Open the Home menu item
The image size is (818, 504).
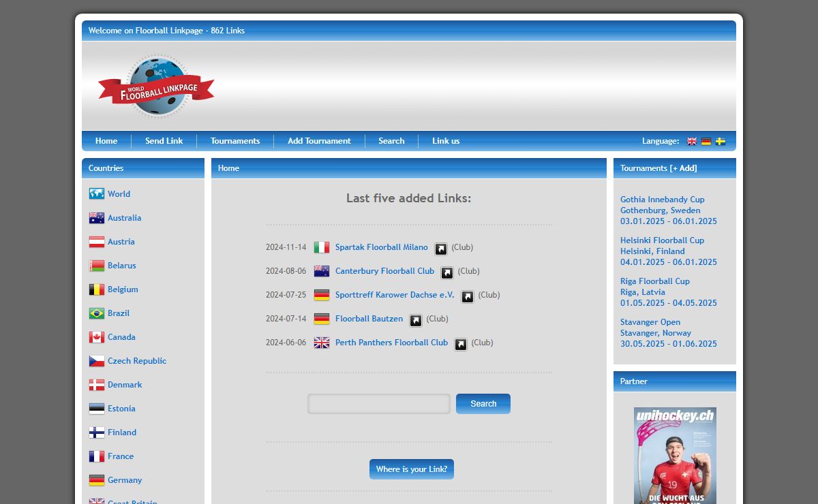(106, 141)
